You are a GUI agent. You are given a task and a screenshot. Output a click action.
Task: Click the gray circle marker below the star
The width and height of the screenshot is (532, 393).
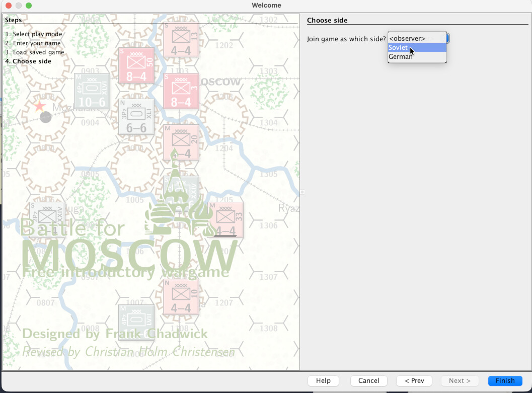tap(46, 117)
